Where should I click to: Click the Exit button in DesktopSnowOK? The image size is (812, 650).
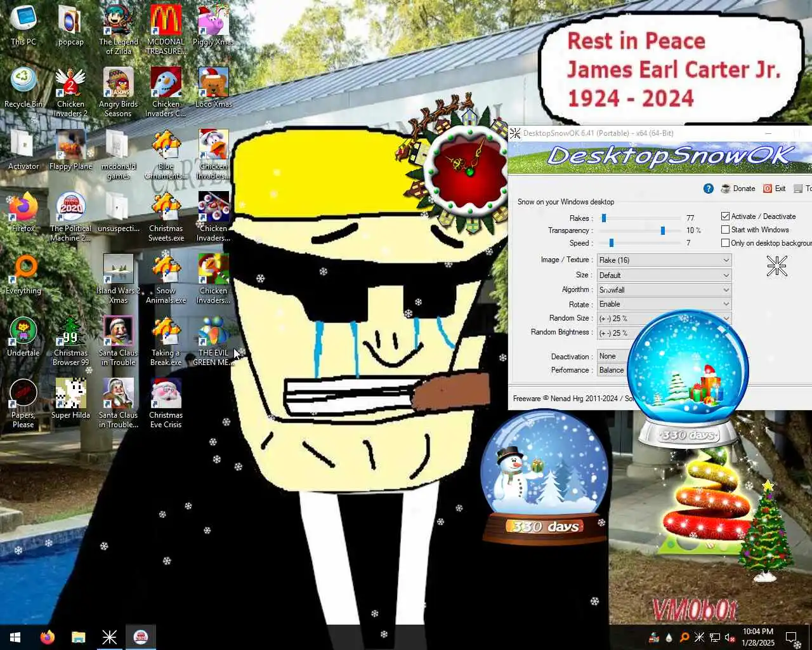click(774, 189)
